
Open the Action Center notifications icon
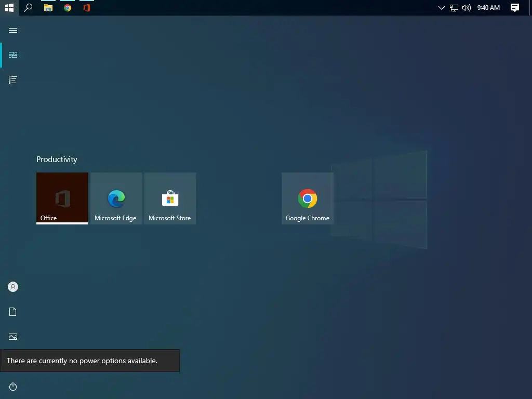(x=515, y=8)
